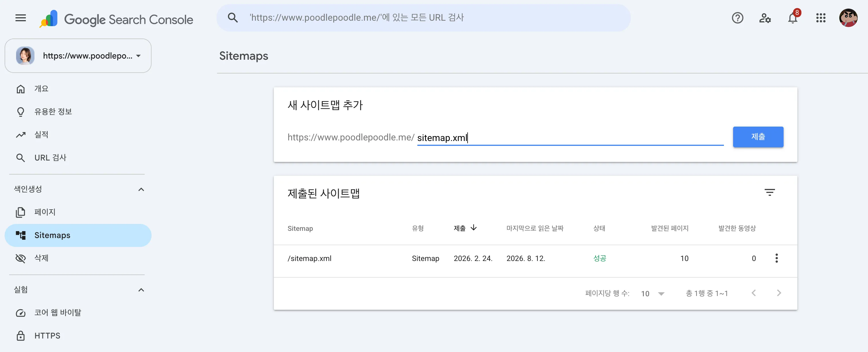Viewport: 868px width, 352px height.
Task: Submit sitemap with 제출 button
Action: 758,137
